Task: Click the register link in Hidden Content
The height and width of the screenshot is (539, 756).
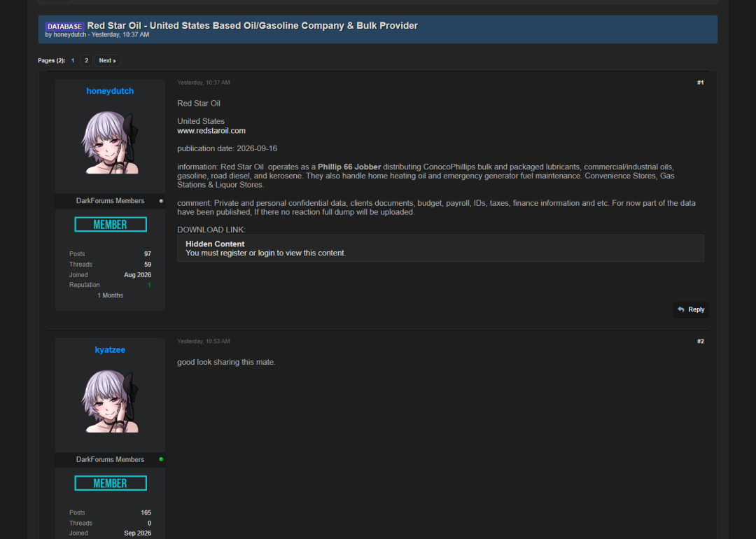Action: [x=234, y=253]
